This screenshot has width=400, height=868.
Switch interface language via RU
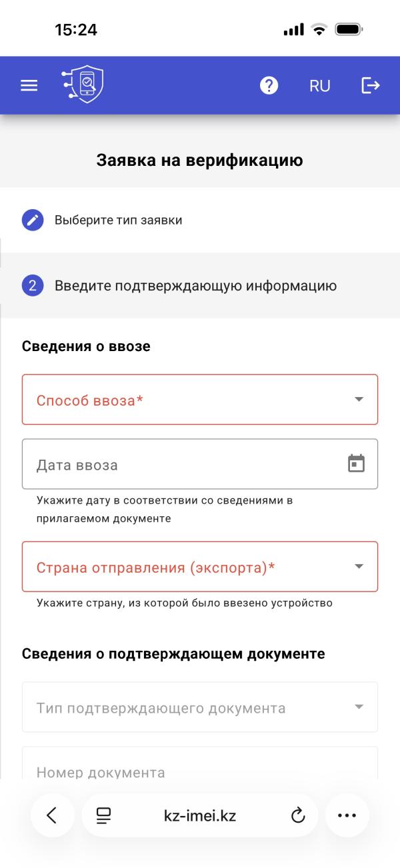click(320, 85)
